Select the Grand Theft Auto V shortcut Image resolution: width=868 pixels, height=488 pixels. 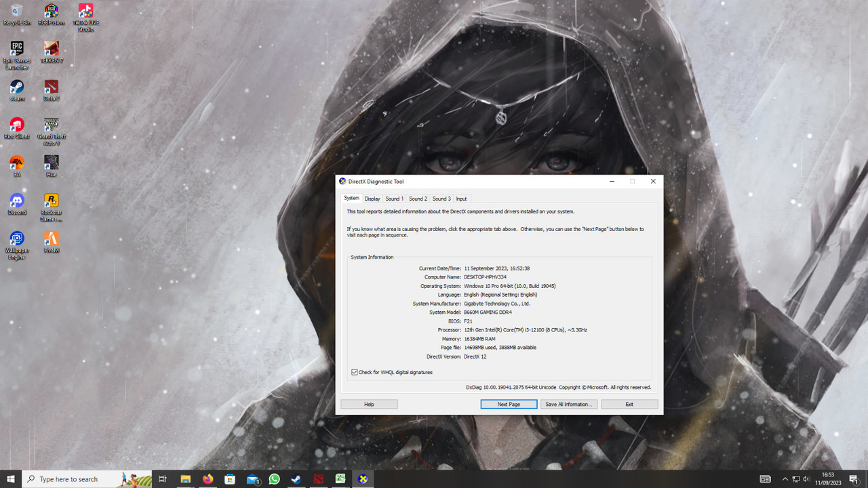52,131
